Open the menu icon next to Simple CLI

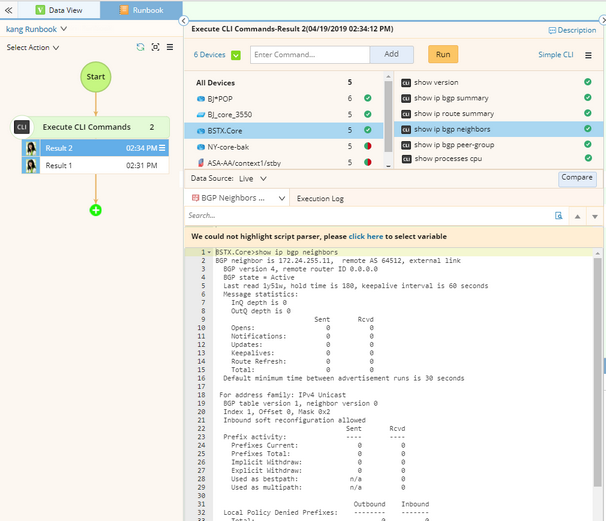(588, 55)
